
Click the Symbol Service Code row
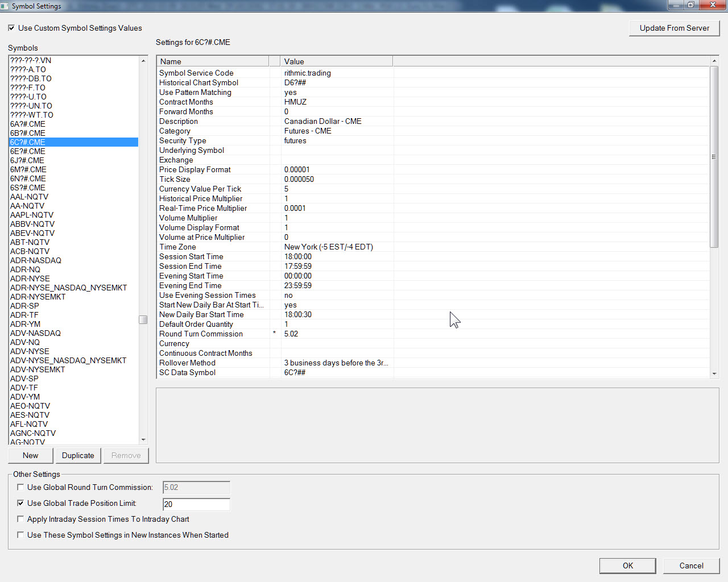[x=433, y=73]
